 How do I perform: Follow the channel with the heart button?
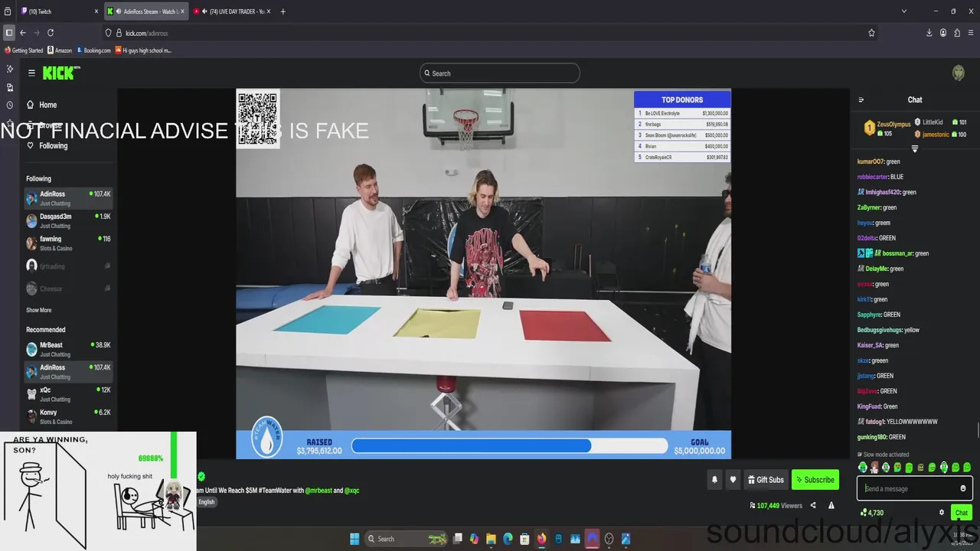point(733,480)
